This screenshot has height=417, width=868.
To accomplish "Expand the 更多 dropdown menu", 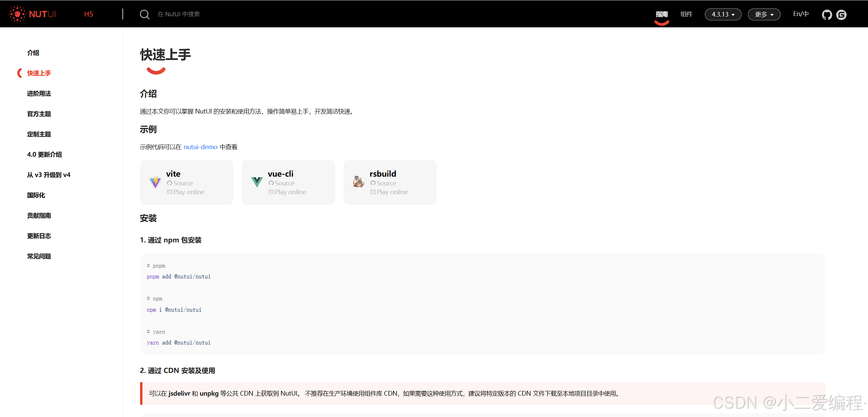I will tap(764, 14).
